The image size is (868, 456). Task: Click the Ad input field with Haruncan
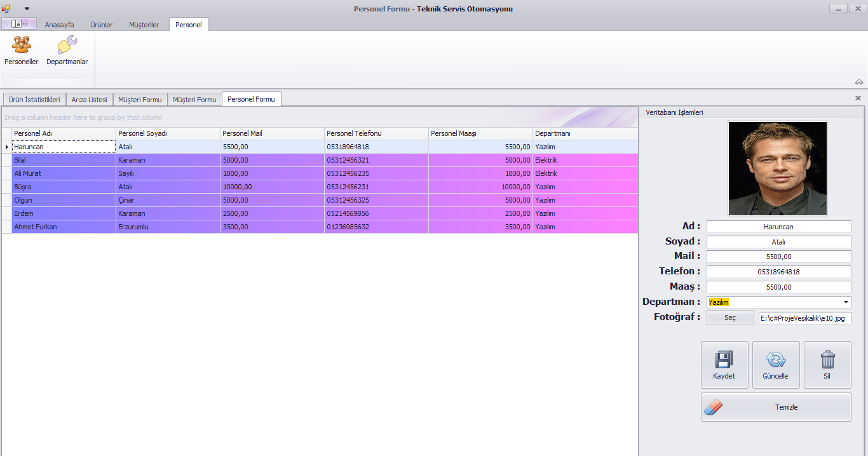point(778,227)
